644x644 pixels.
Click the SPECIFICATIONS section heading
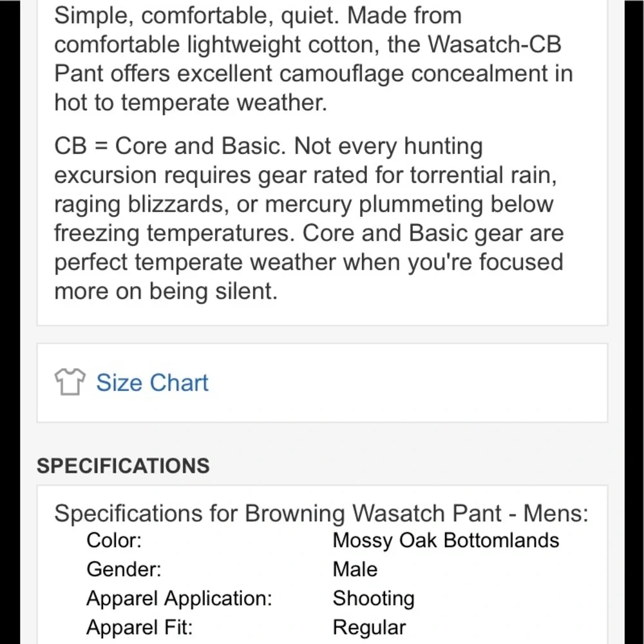pyautogui.click(x=123, y=466)
